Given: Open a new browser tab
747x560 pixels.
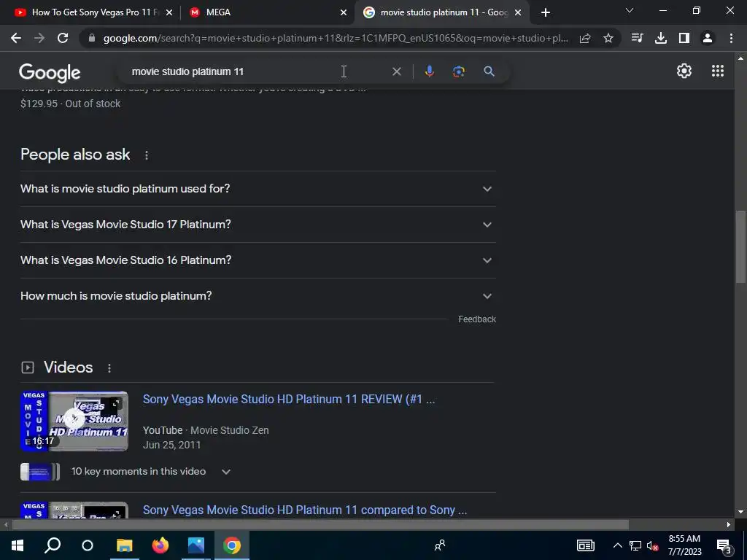Looking at the screenshot, I should tap(546, 12).
